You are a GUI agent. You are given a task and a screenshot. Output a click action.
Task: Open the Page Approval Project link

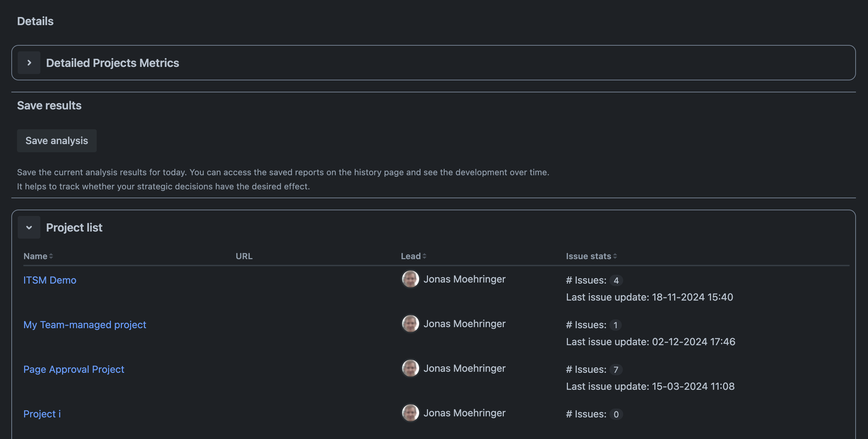74,369
